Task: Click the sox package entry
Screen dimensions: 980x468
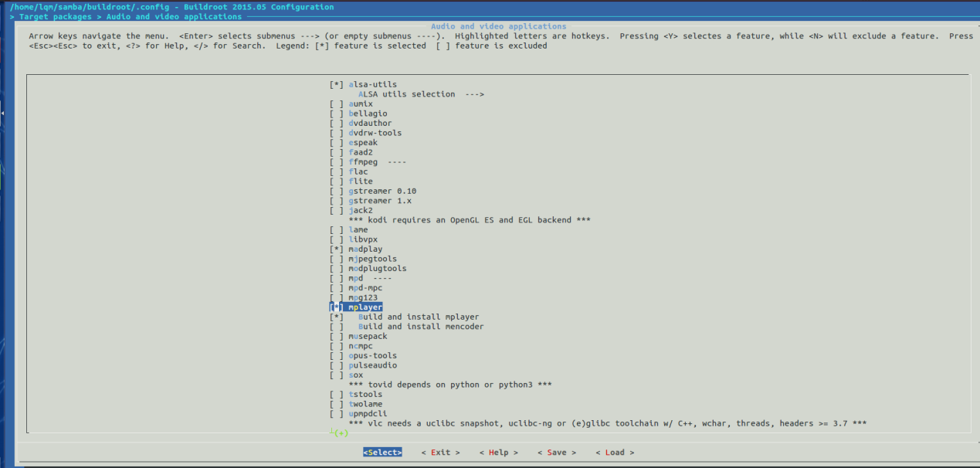Action: click(x=355, y=375)
